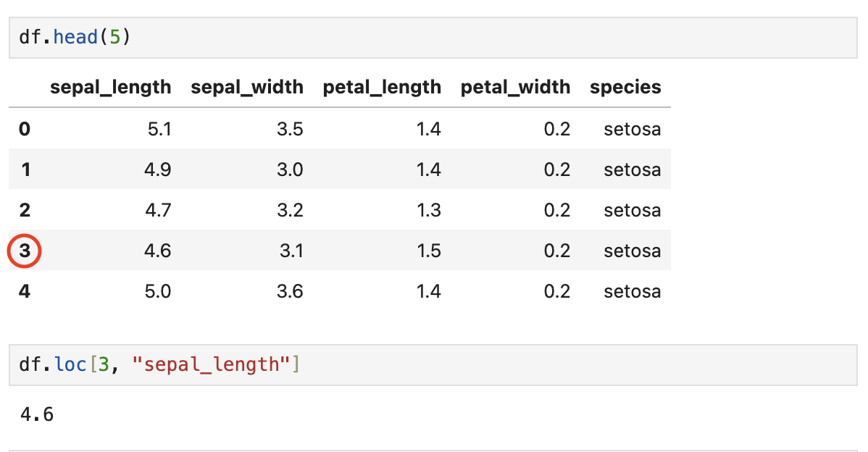The width and height of the screenshot is (868, 452).
Task: Select row index 4 label
Action: pos(25,292)
